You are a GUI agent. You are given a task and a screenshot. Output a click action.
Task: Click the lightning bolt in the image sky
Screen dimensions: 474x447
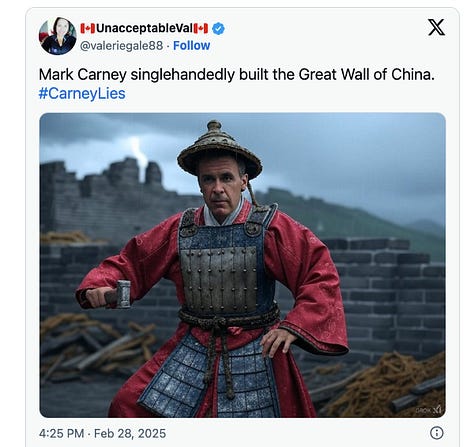tap(139, 153)
